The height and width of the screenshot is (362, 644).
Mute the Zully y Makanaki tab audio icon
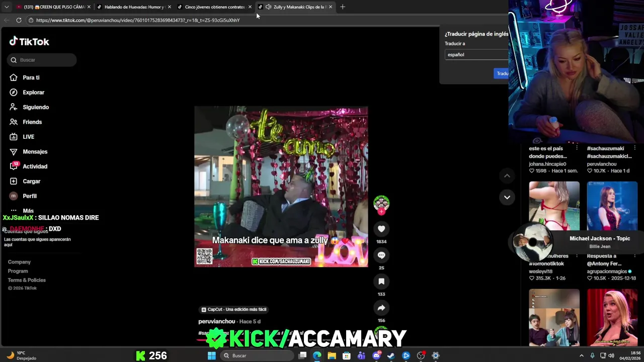268,7
